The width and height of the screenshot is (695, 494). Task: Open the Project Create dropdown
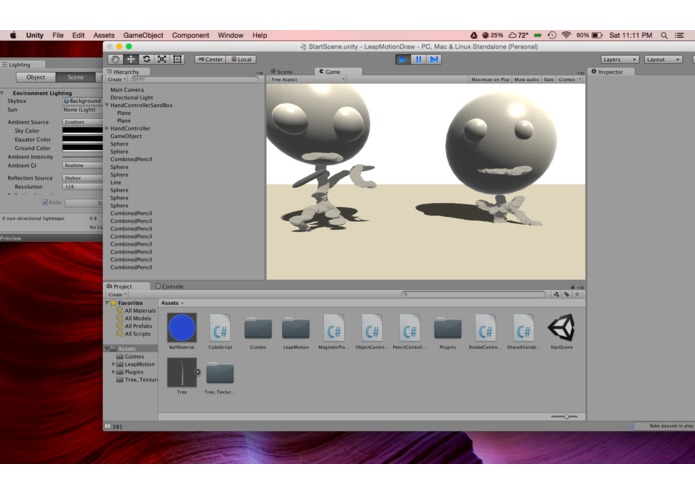pos(117,294)
